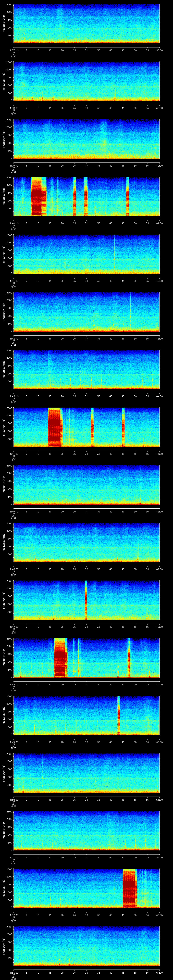Click the 1:40:00 start time label

14,223
